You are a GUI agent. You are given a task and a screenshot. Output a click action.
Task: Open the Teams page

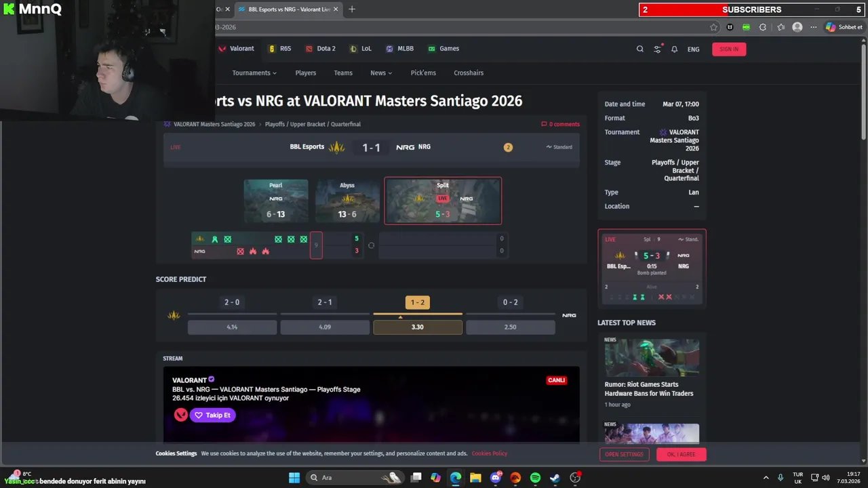[343, 73]
